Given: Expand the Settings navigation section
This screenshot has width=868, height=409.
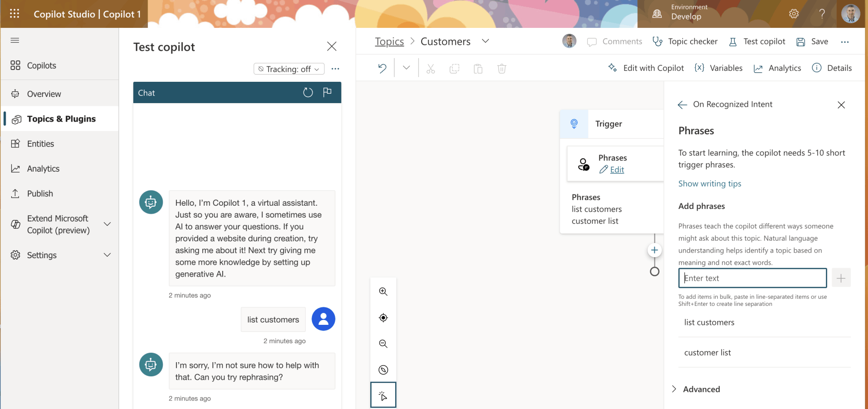Looking at the screenshot, I should point(107,255).
